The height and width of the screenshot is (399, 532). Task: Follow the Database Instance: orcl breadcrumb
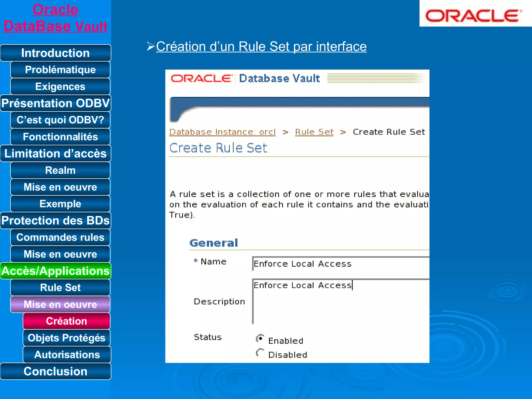(x=222, y=132)
